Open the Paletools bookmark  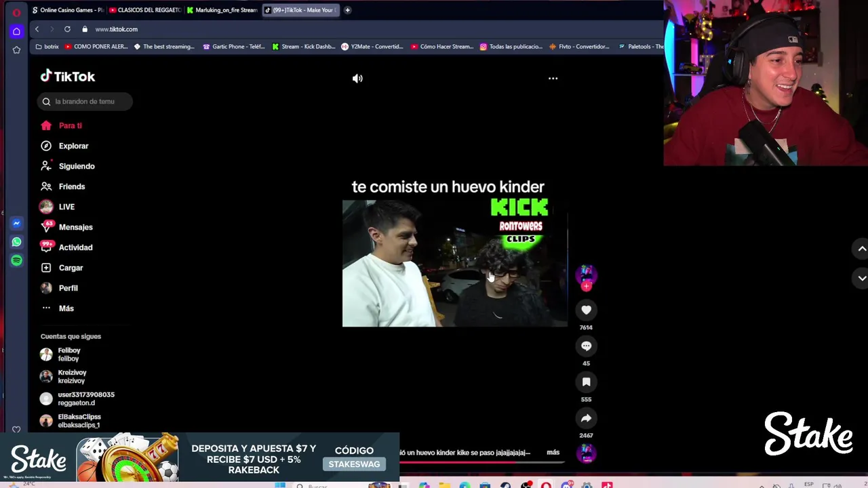tap(641, 47)
